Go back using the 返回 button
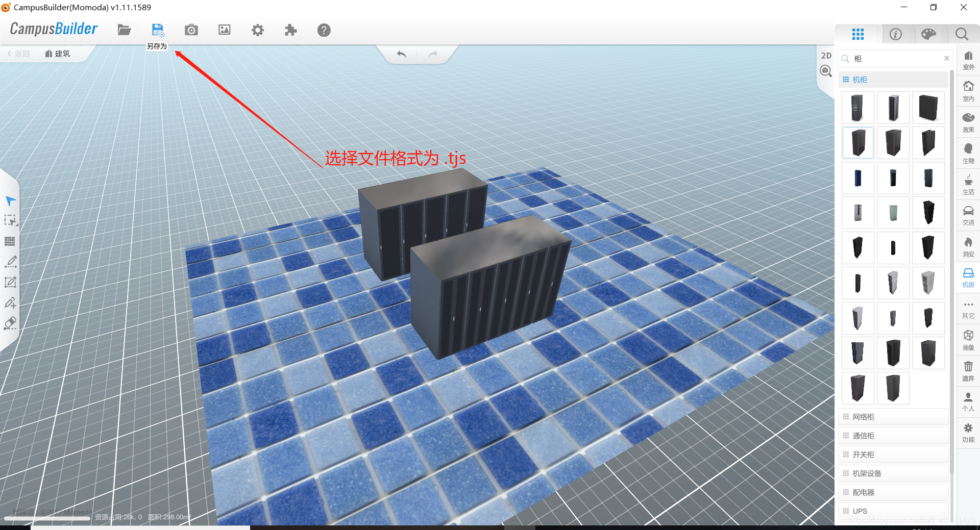980x530 pixels. pos(19,54)
